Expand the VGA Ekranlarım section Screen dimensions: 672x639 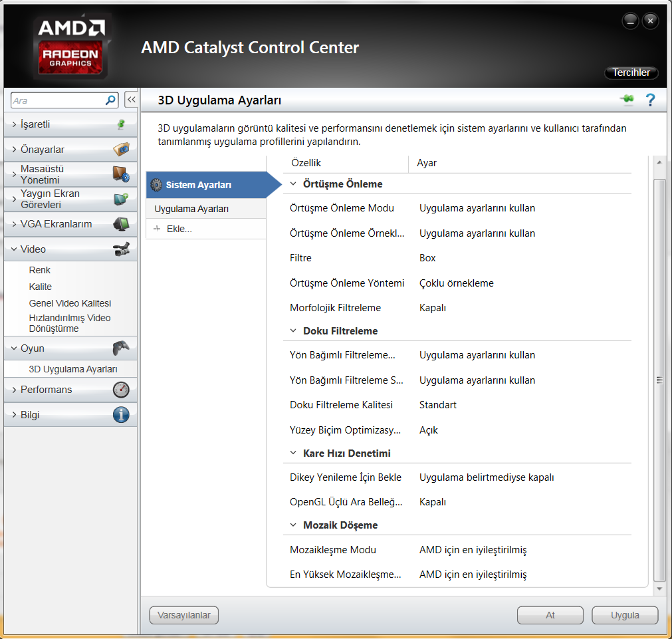(15, 224)
